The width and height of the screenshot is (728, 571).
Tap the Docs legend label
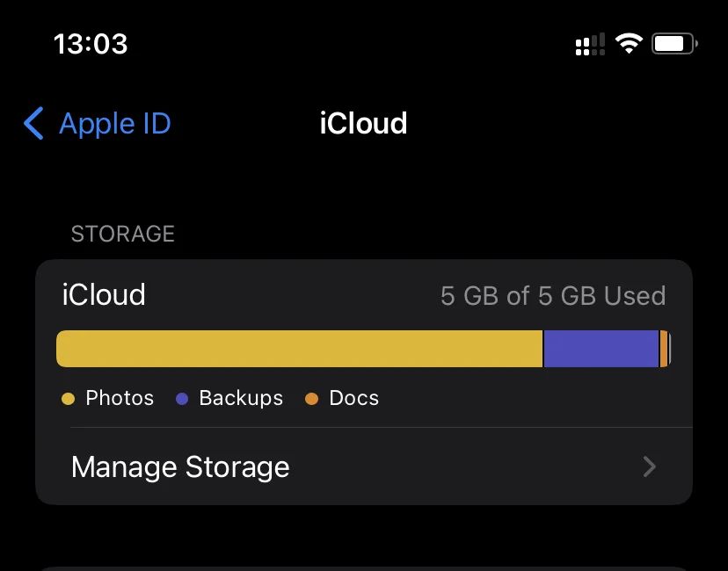point(353,398)
